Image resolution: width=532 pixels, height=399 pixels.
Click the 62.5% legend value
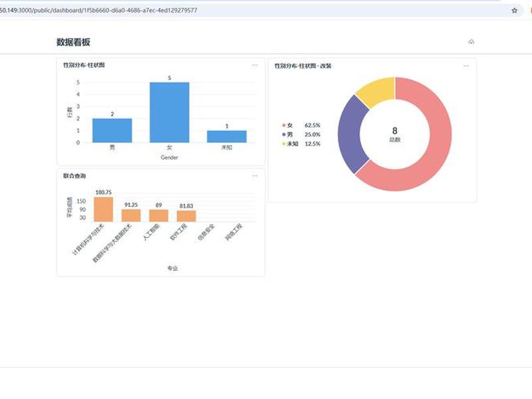click(x=313, y=125)
